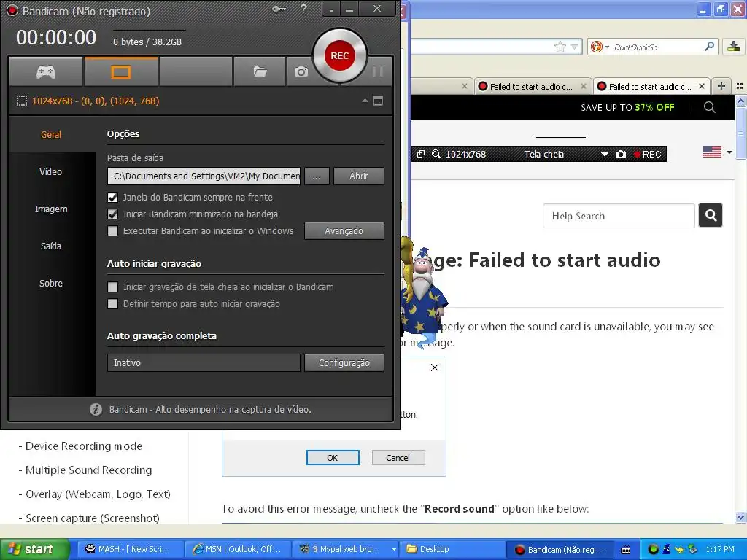
Task: Open the 'Overlay (Webcam, Logo, Text)' link
Action: click(98, 494)
